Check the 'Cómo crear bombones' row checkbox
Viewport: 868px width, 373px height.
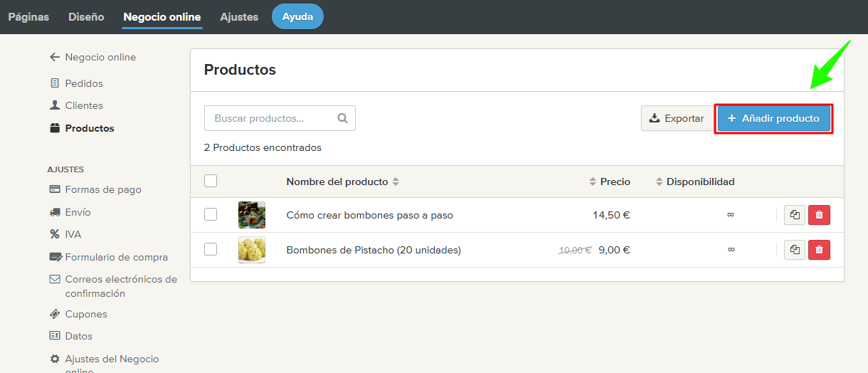211,214
